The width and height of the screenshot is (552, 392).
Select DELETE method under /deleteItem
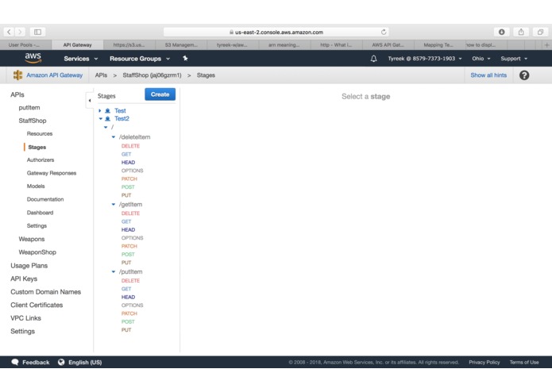130,146
